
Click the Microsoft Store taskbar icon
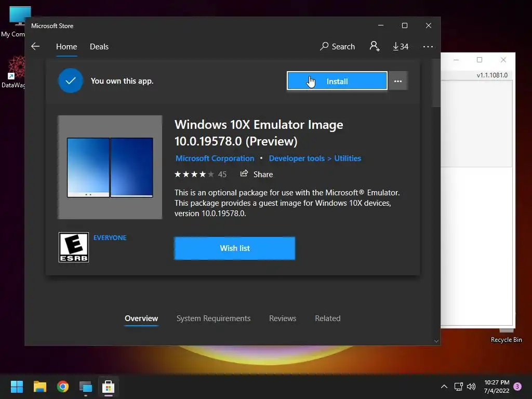coord(108,387)
